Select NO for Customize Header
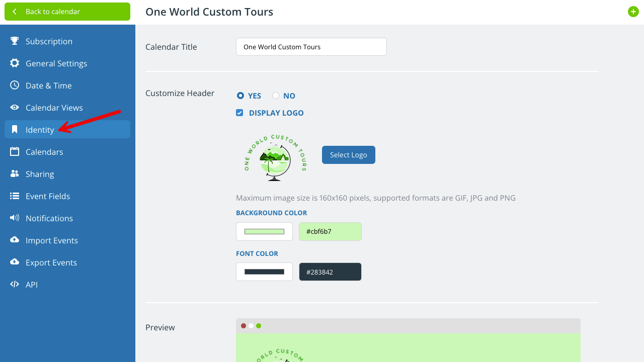The image size is (644, 362). tap(276, 96)
